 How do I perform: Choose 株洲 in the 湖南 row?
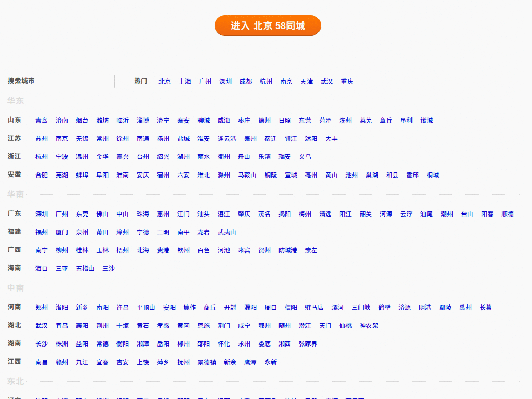[x=62, y=344]
